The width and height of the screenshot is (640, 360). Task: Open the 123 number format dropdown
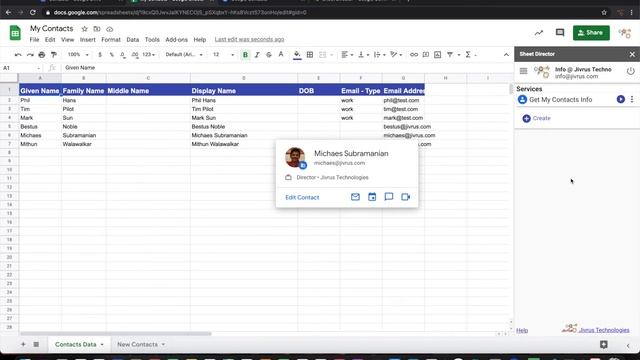tap(149, 55)
